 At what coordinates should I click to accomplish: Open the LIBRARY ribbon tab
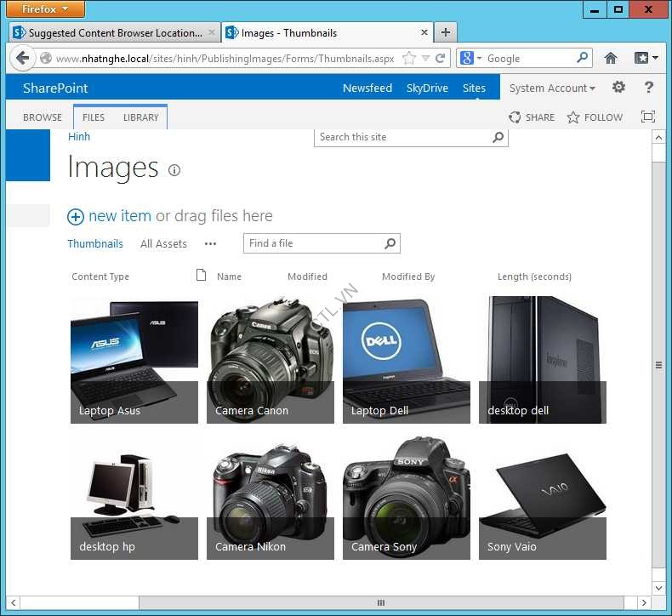point(140,117)
